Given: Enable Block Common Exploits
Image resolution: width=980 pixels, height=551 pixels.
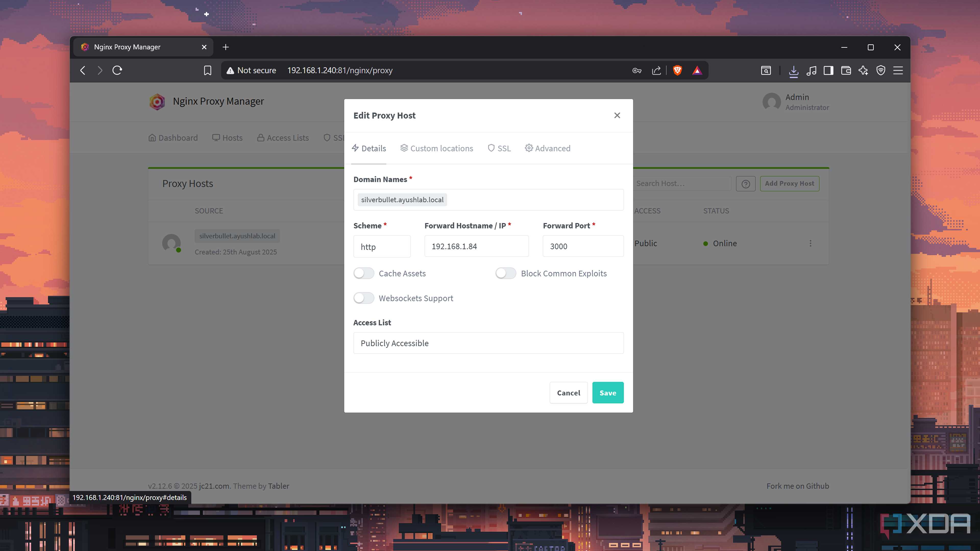Looking at the screenshot, I should pyautogui.click(x=506, y=273).
